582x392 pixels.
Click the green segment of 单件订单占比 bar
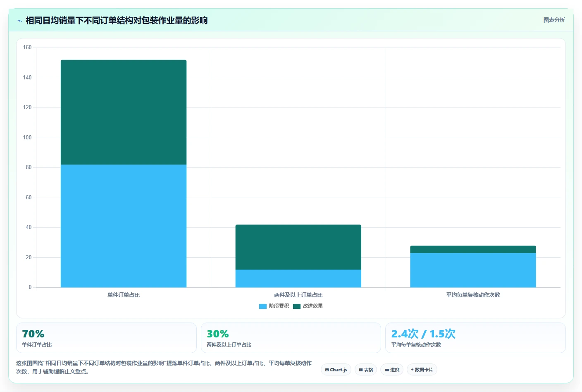click(x=124, y=112)
